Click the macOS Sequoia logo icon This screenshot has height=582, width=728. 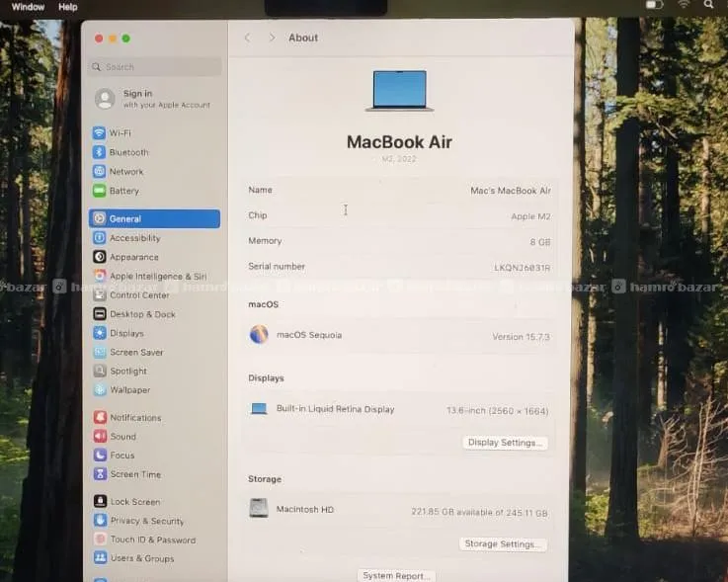(x=259, y=334)
